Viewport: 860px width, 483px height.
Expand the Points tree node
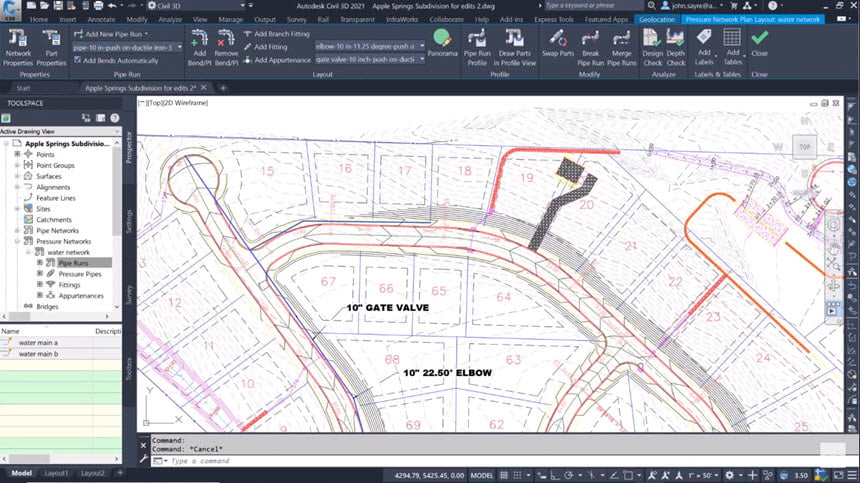click(18, 155)
